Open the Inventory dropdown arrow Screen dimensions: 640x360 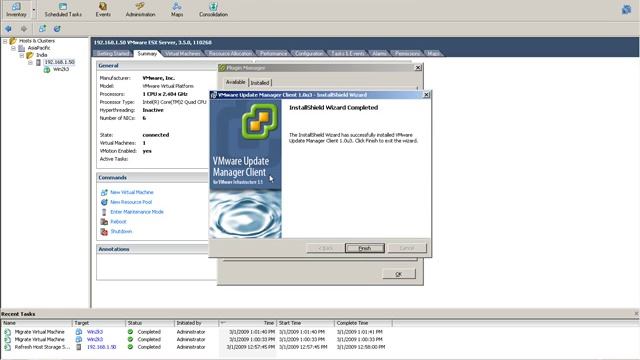(x=34, y=10)
